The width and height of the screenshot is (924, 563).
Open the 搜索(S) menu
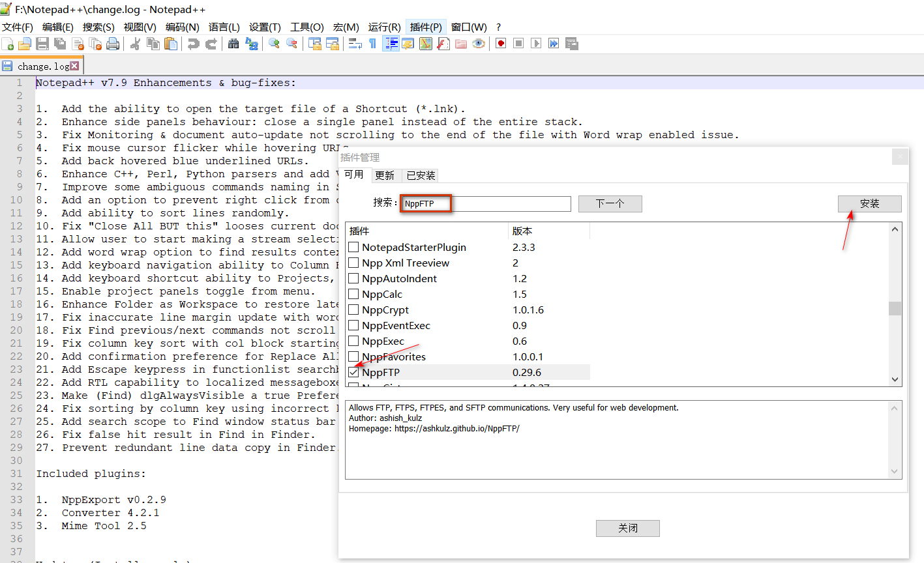(98, 27)
